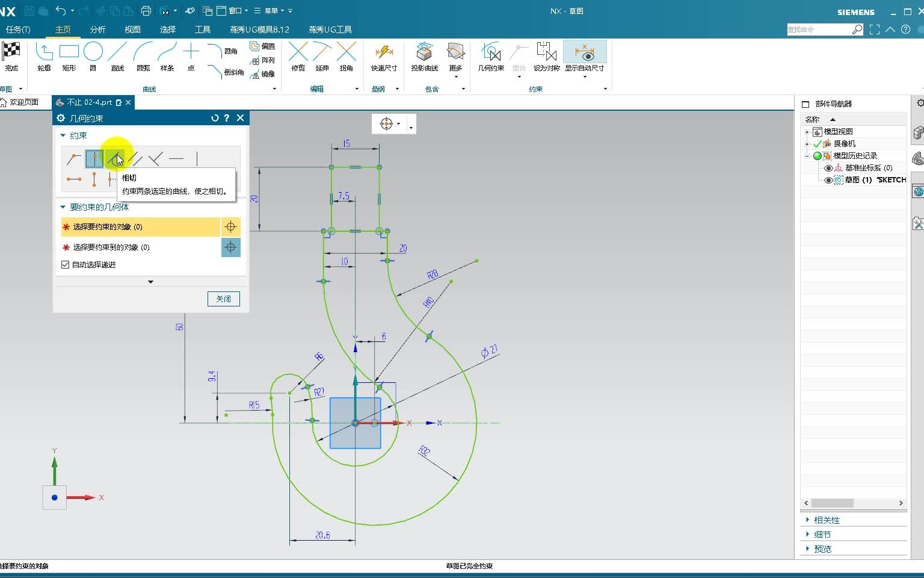Select the 拐角 corner tool
The width and height of the screenshot is (924, 578).
[x=346, y=57]
